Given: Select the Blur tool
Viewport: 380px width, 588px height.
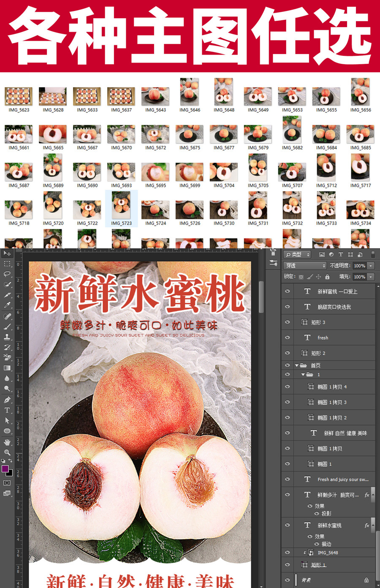Looking at the screenshot, I should pos(7,378).
